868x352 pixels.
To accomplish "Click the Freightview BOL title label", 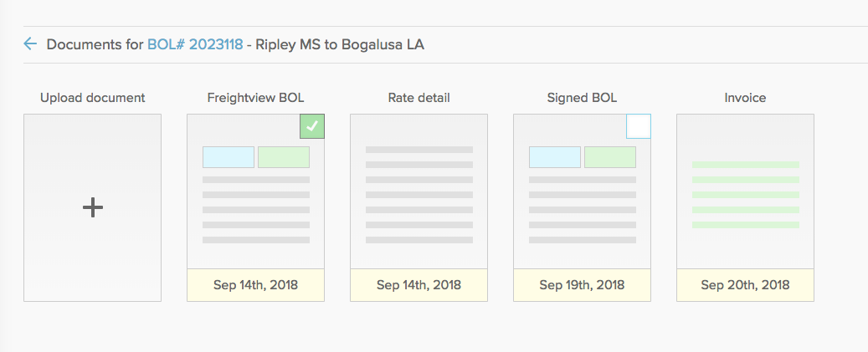I will (x=256, y=98).
